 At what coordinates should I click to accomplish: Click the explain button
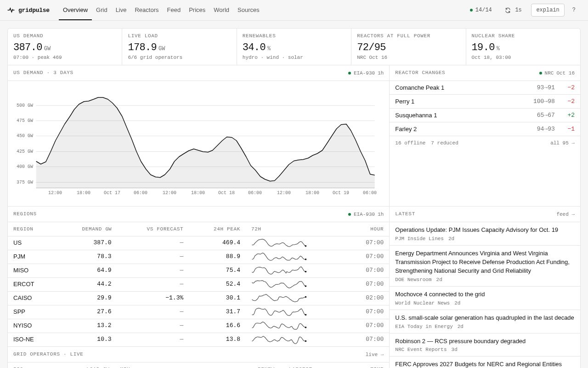[x=548, y=10]
